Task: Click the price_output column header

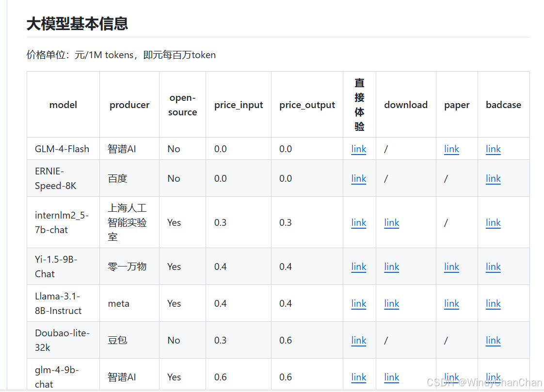Action: (x=307, y=105)
